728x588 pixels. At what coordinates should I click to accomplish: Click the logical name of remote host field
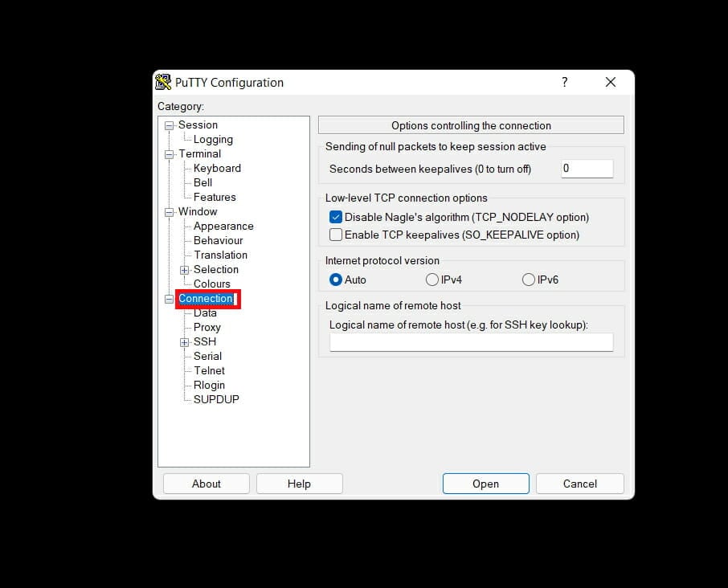click(471, 342)
